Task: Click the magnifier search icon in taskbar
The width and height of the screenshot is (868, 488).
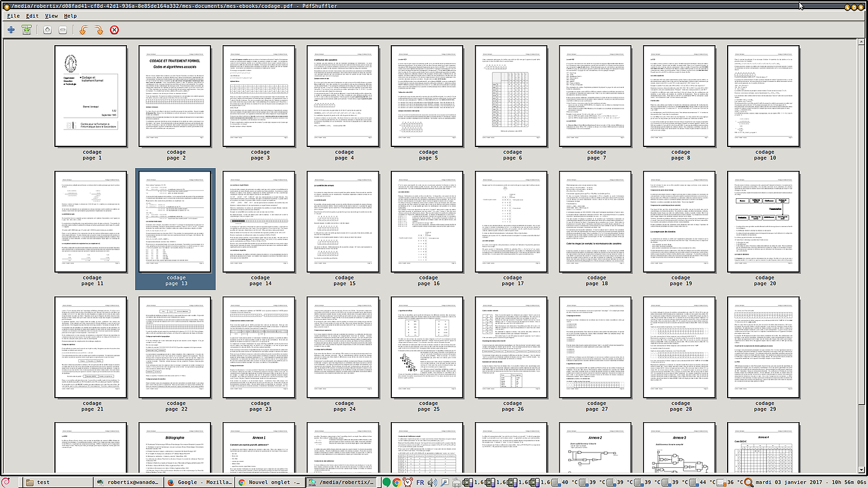Action: [749, 482]
